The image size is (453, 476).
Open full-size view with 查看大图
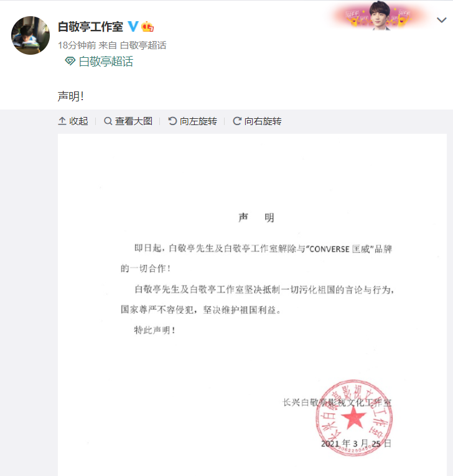128,121
